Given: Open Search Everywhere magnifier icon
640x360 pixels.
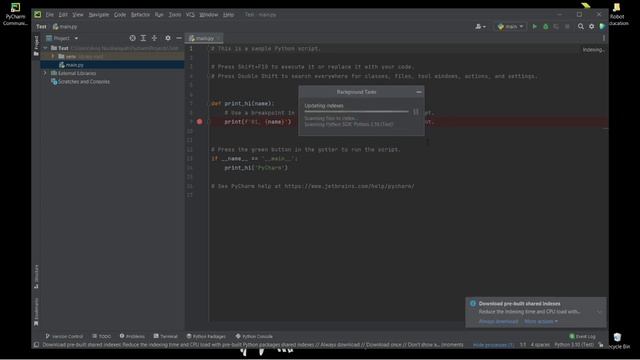Looking at the screenshot, I should [580, 27].
